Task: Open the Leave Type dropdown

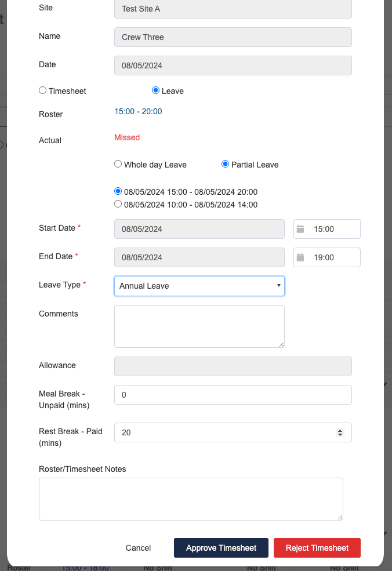Action: click(x=199, y=286)
